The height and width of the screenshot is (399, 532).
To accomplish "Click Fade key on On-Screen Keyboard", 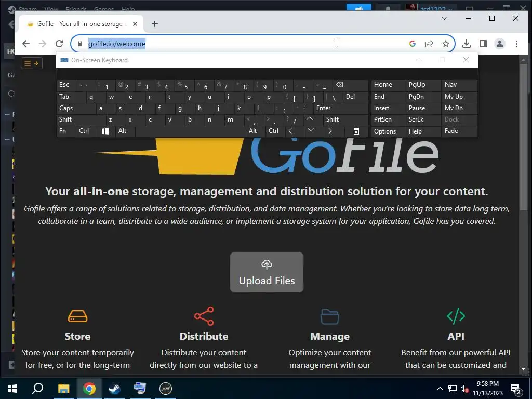I will (x=460, y=131).
